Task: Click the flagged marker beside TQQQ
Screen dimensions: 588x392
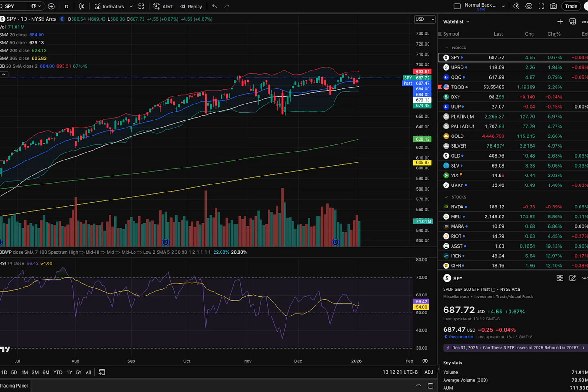Action: click(440, 87)
